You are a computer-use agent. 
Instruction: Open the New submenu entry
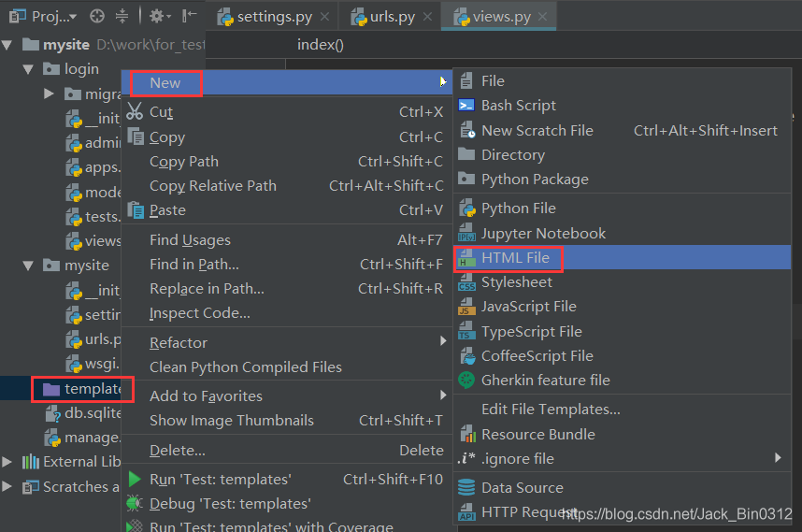coord(287,83)
